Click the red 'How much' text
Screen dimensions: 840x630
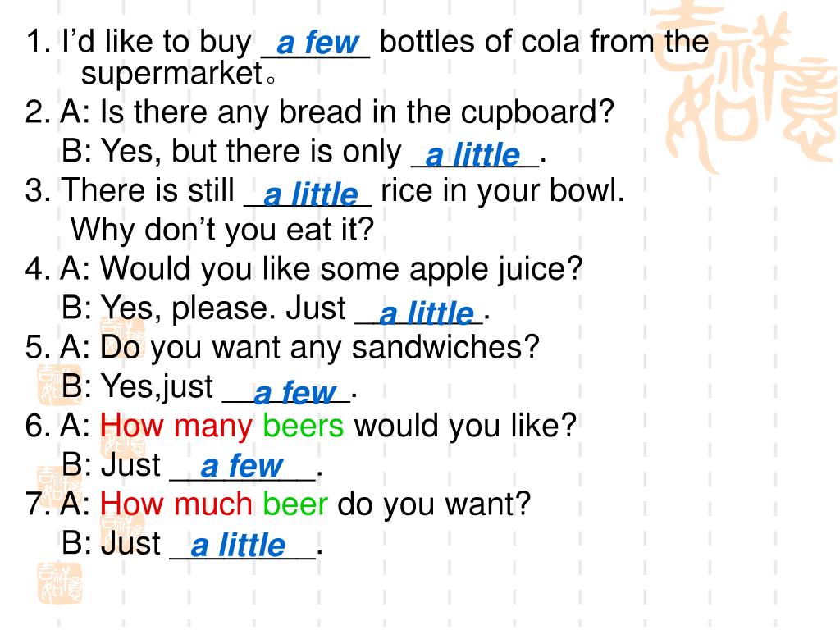[176, 504]
